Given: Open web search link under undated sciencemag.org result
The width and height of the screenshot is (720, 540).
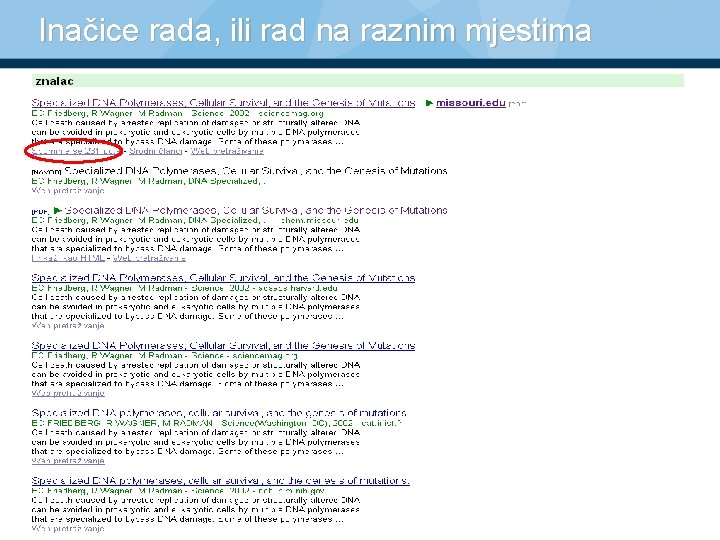Looking at the screenshot, I should click(x=68, y=393).
